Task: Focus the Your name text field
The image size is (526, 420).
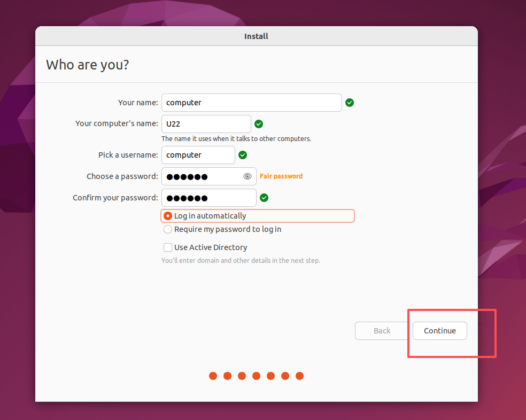Action: pyautogui.click(x=252, y=103)
